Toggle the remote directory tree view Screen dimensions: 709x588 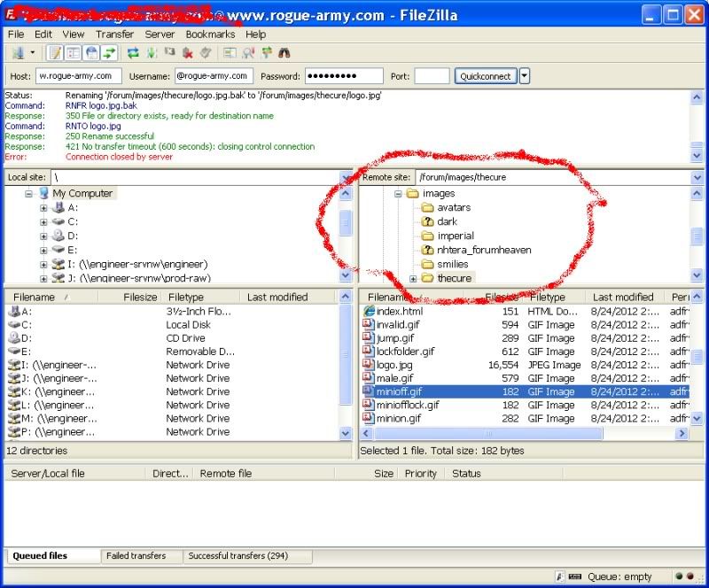[x=91, y=53]
